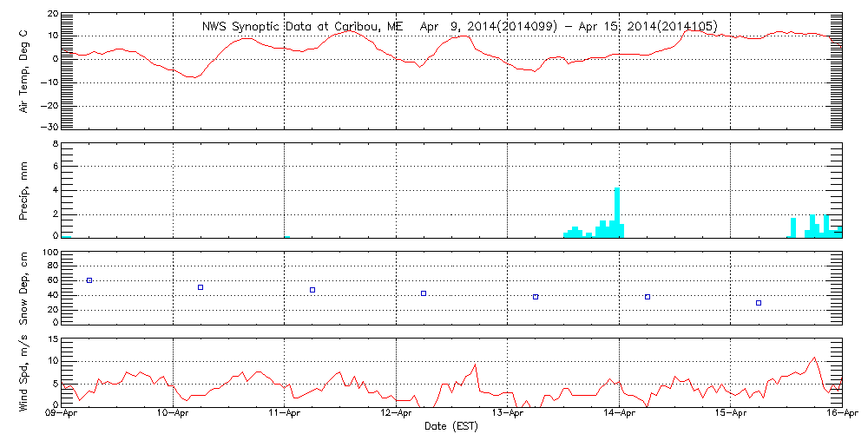Click the 'Precip, mm' axis label

point(25,189)
